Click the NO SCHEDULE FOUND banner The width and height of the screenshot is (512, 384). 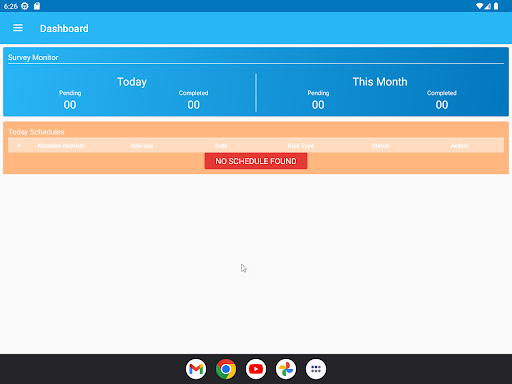coord(256,161)
